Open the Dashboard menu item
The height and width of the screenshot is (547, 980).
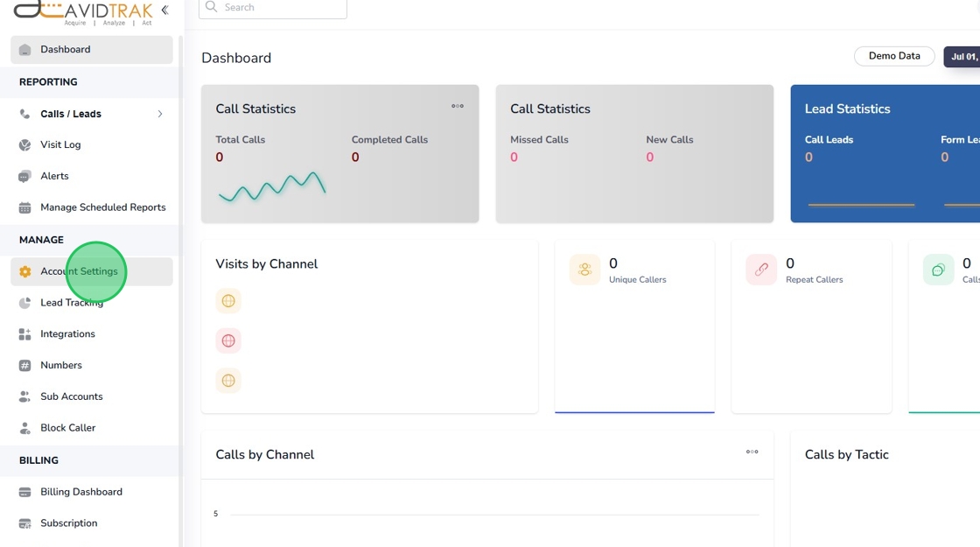click(x=92, y=49)
